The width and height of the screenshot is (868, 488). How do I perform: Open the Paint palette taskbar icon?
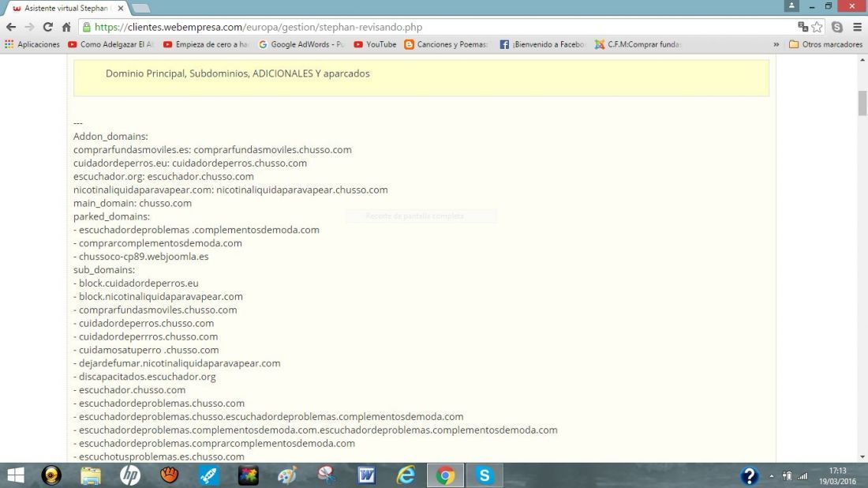[x=287, y=475]
